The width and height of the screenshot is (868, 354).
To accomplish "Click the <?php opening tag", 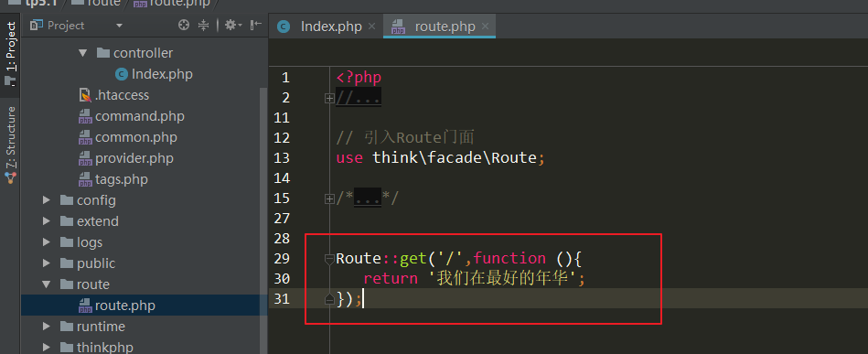I will (x=359, y=78).
